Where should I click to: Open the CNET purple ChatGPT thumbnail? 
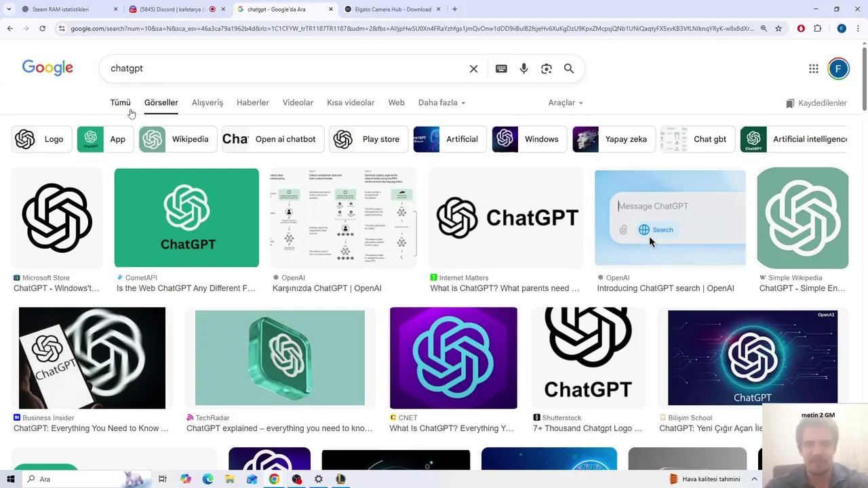pyautogui.click(x=453, y=358)
